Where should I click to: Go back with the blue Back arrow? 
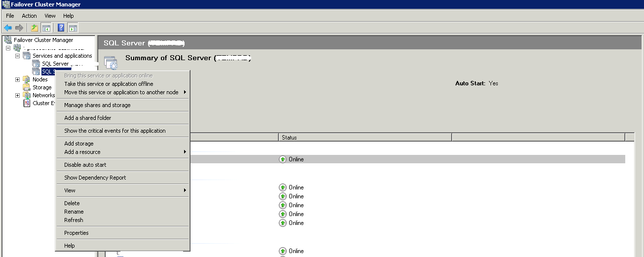pos(8,28)
